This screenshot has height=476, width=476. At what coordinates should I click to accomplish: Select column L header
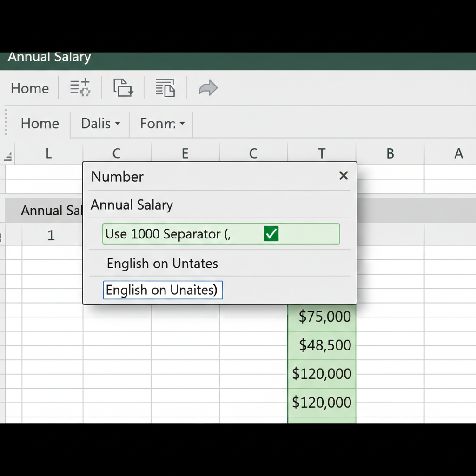[x=48, y=153]
